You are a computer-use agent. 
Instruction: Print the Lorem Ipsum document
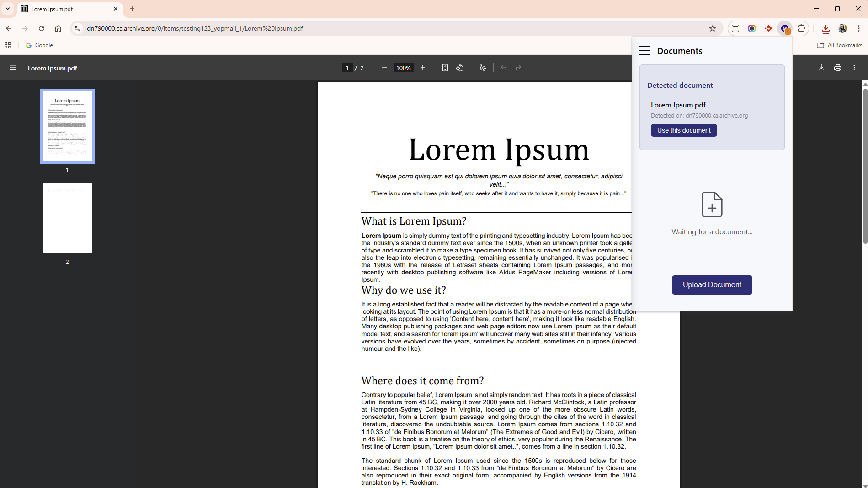click(837, 68)
